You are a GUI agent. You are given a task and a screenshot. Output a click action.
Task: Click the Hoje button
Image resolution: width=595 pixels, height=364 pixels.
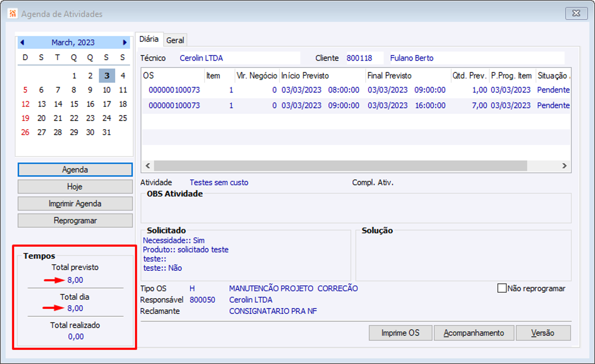tap(75, 187)
